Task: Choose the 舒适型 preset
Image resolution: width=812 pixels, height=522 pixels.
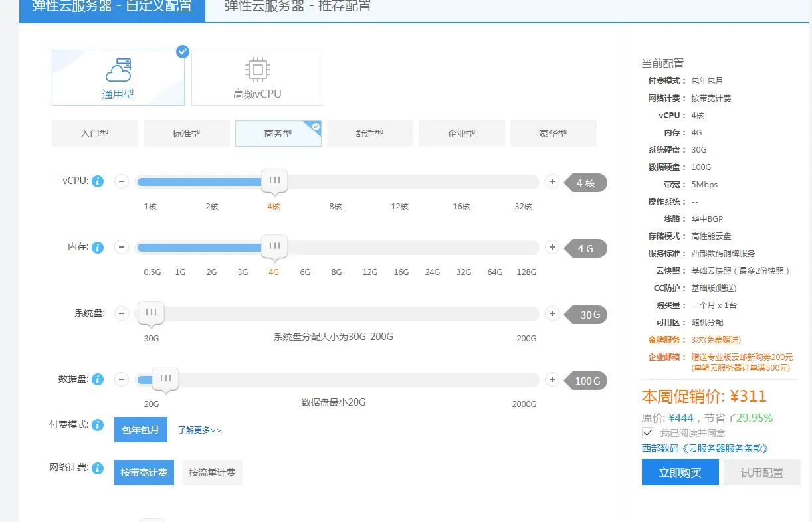Action: coord(370,133)
